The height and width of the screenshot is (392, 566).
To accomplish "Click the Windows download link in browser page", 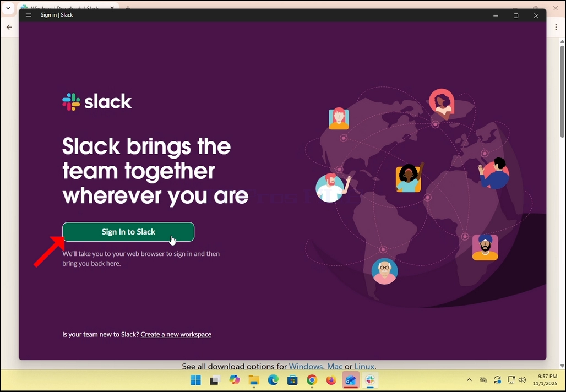I will (x=306, y=366).
